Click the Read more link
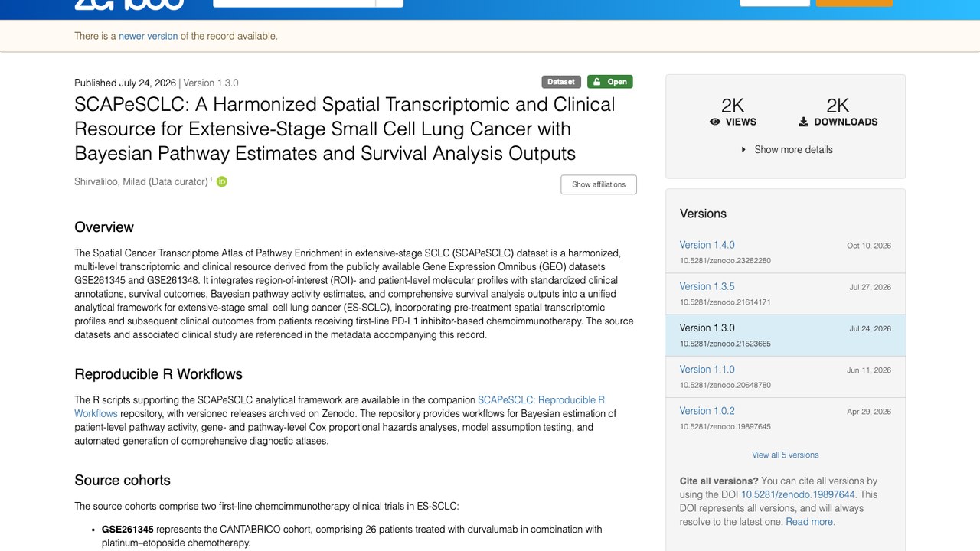The width and height of the screenshot is (980, 551). 810,522
